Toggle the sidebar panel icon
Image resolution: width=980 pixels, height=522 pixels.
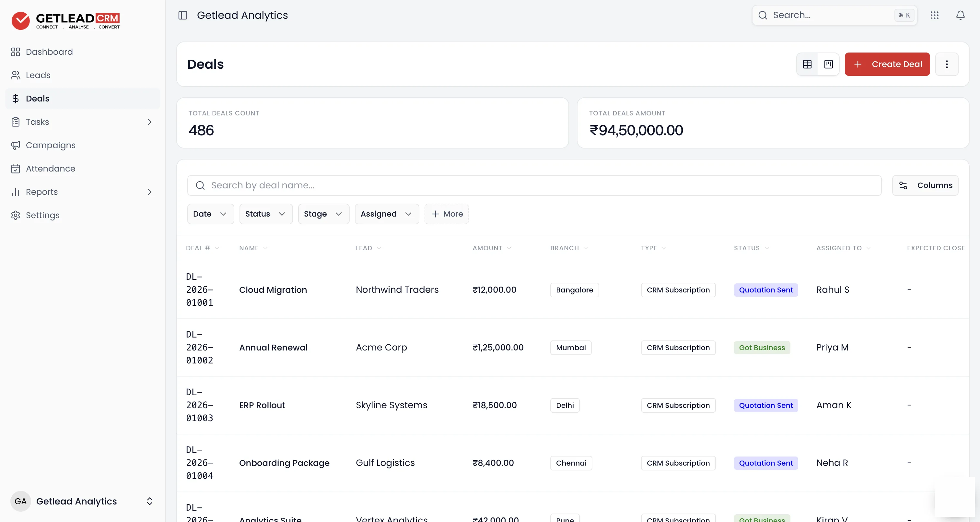pyautogui.click(x=182, y=15)
